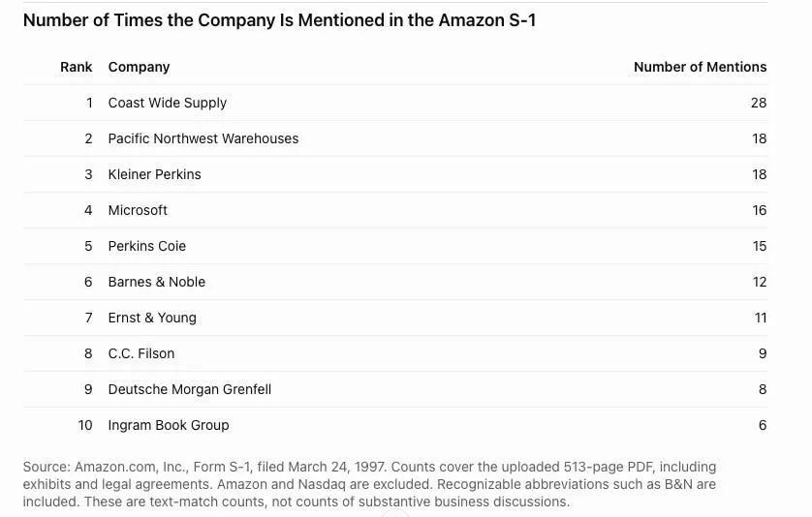This screenshot has width=812, height=517.
Task: Click the Kleiner Perkins table entry
Action: (154, 174)
